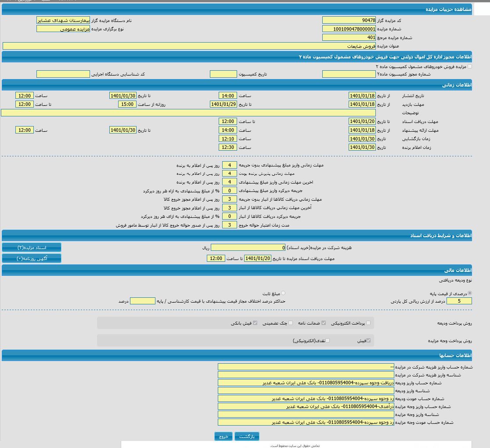This screenshot has height=448, width=490.
Task: Toggle چک تضمینی checkbox
Action: click(290, 323)
